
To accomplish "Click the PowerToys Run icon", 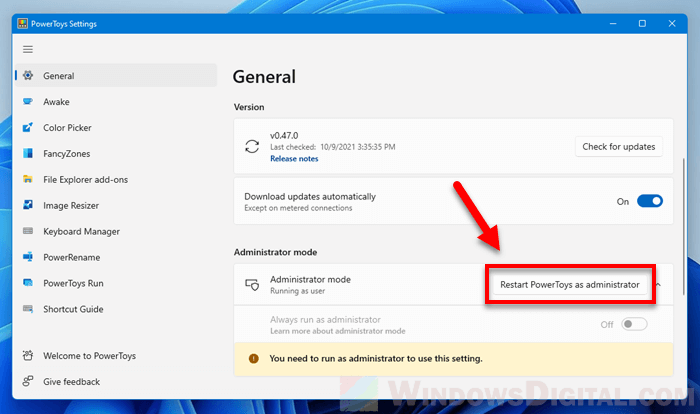I will pos(28,283).
